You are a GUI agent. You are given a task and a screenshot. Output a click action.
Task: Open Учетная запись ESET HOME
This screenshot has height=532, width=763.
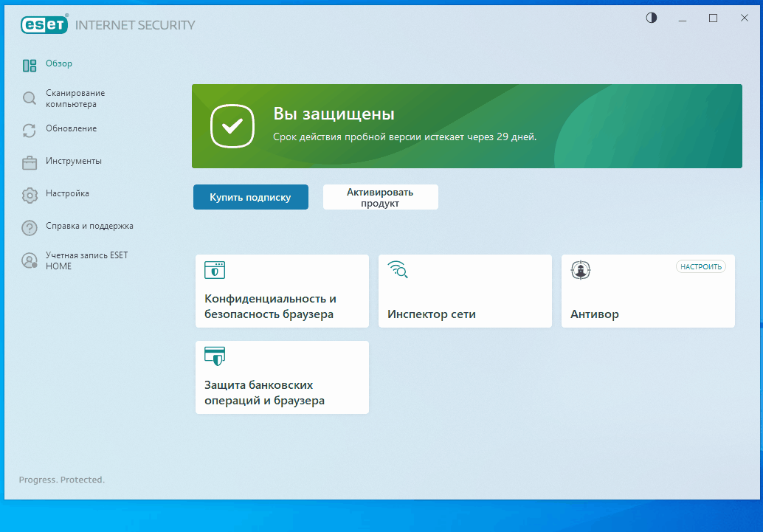[x=86, y=260]
